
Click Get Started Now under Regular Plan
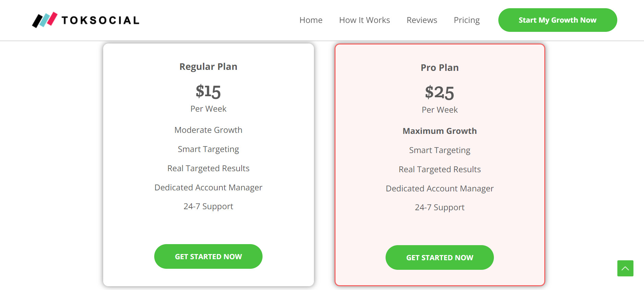(x=208, y=256)
